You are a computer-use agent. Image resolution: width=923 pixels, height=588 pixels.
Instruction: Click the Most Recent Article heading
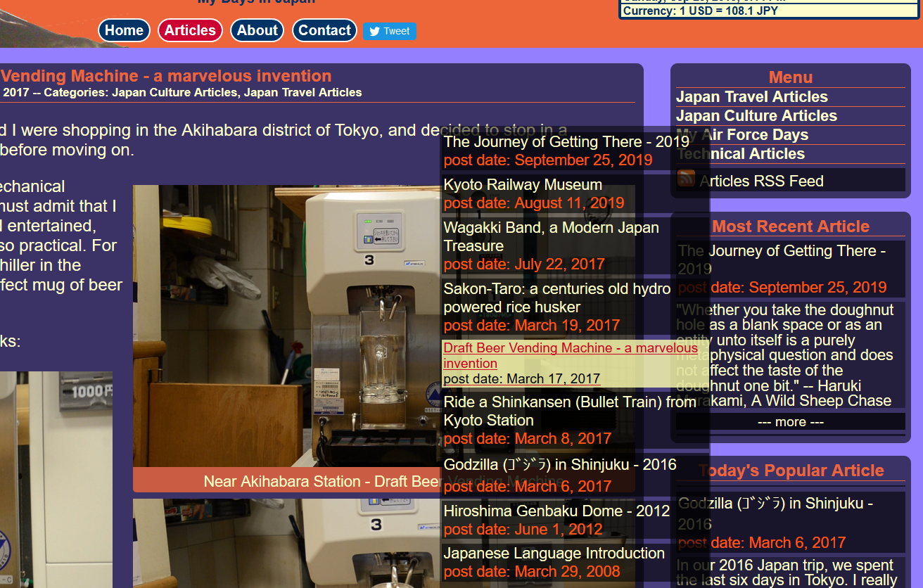pos(791,226)
